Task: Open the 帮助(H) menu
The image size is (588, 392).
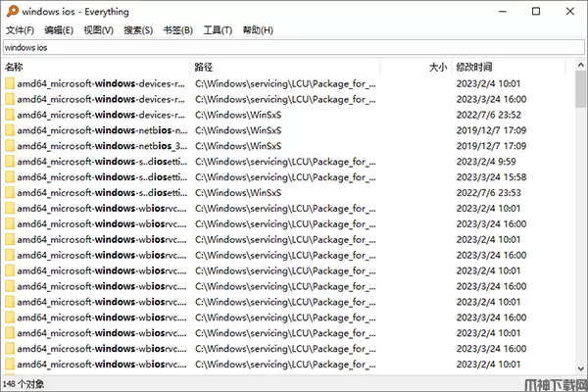Action: [258, 30]
